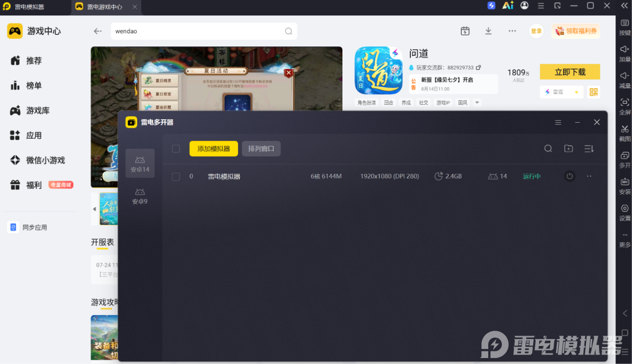Click the back arrow beside search box
The width and height of the screenshot is (632, 364).
[98, 31]
